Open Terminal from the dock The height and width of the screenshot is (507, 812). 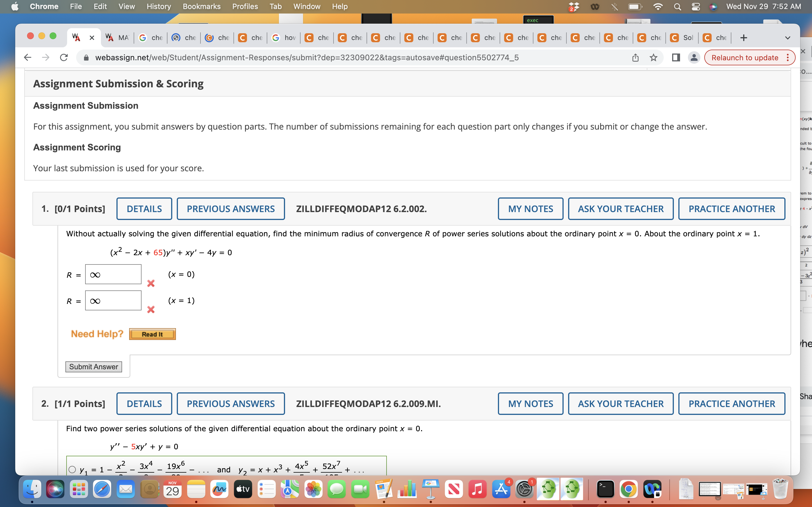(x=605, y=489)
